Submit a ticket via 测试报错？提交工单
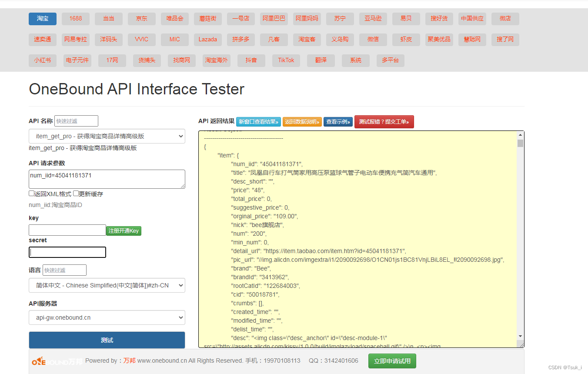The height and width of the screenshot is (374, 588). (384, 122)
